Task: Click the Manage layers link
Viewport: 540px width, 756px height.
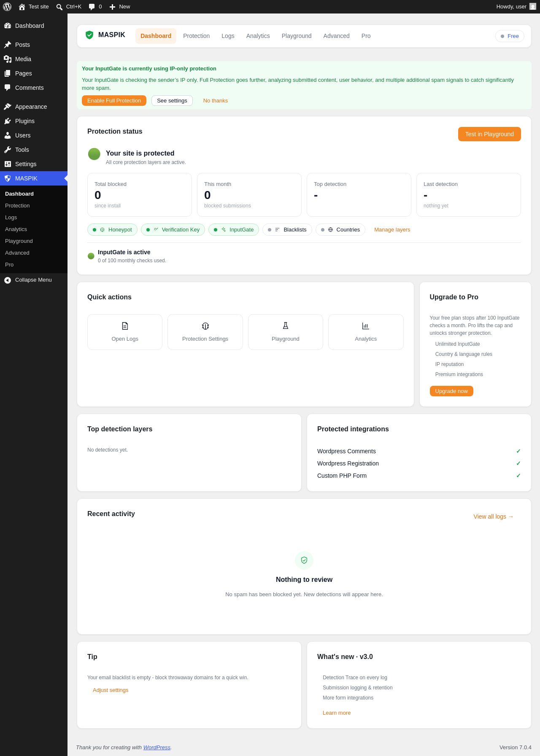Action: pyautogui.click(x=392, y=230)
